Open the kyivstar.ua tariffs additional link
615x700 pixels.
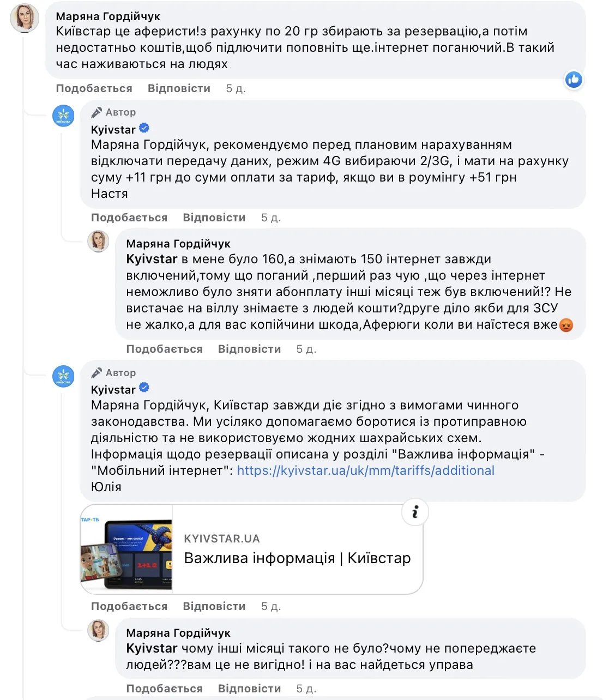pos(365,470)
